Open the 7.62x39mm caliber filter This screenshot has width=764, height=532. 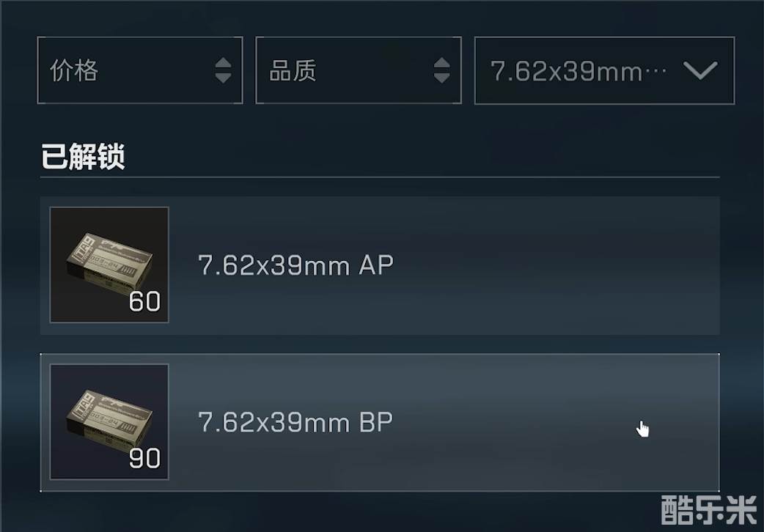tap(605, 70)
